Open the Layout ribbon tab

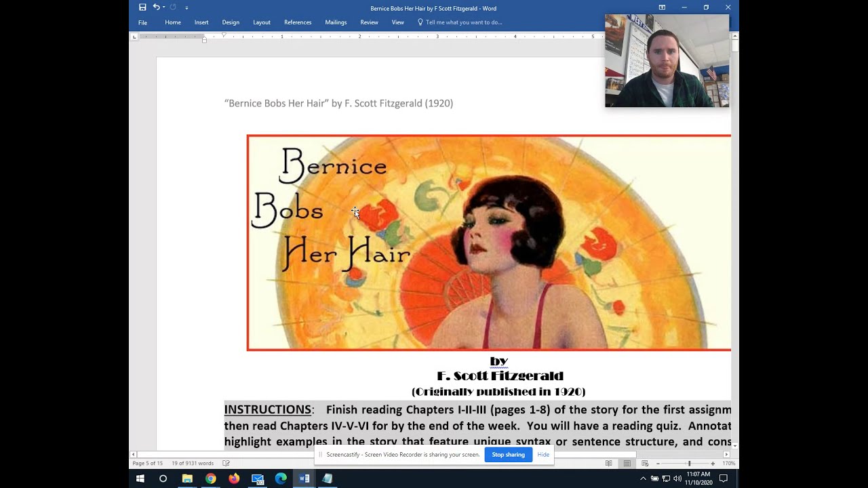pyautogui.click(x=262, y=22)
